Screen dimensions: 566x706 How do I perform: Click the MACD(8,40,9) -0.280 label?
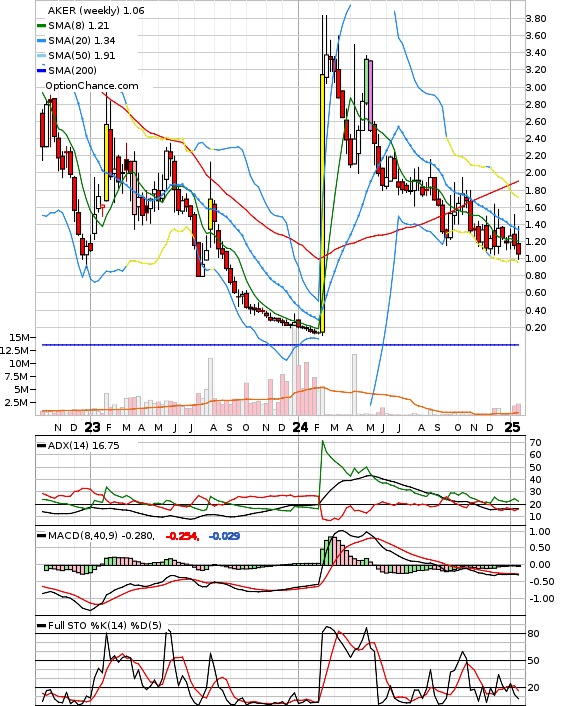pos(101,536)
